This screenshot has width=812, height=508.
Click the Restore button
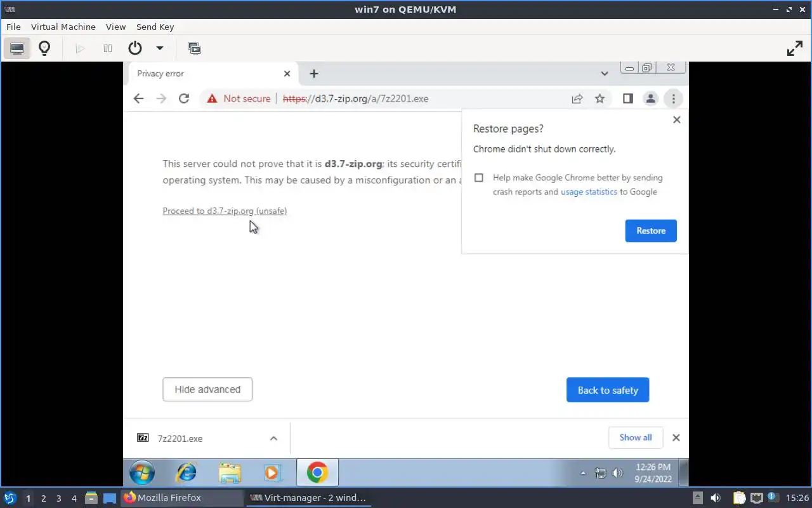pyautogui.click(x=651, y=231)
